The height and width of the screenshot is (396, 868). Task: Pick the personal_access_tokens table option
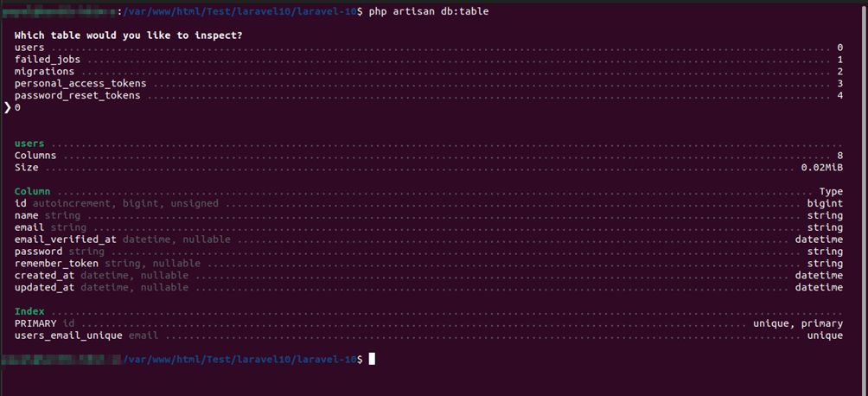pyautogui.click(x=80, y=83)
